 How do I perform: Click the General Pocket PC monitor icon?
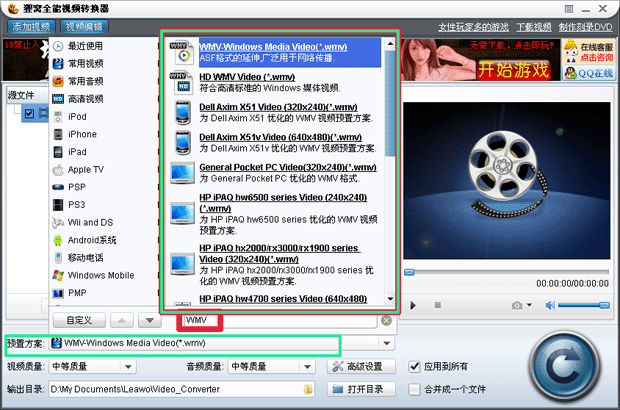point(182,172)
